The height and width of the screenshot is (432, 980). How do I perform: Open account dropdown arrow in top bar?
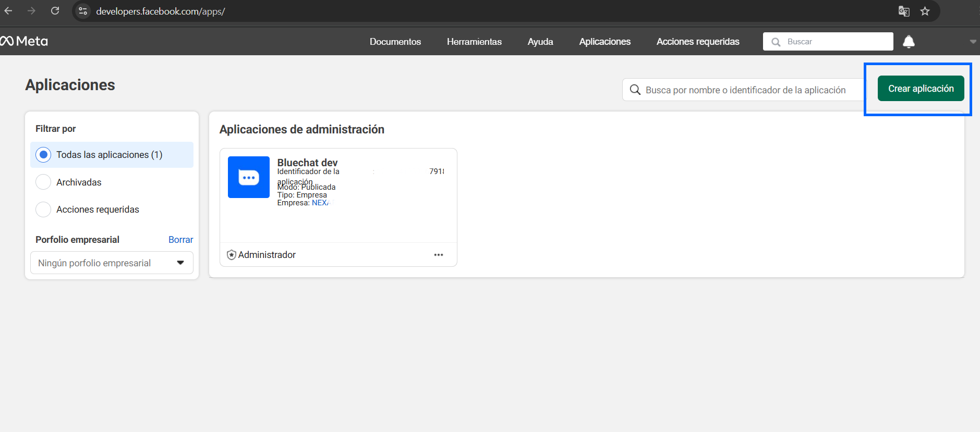(973, 42)
